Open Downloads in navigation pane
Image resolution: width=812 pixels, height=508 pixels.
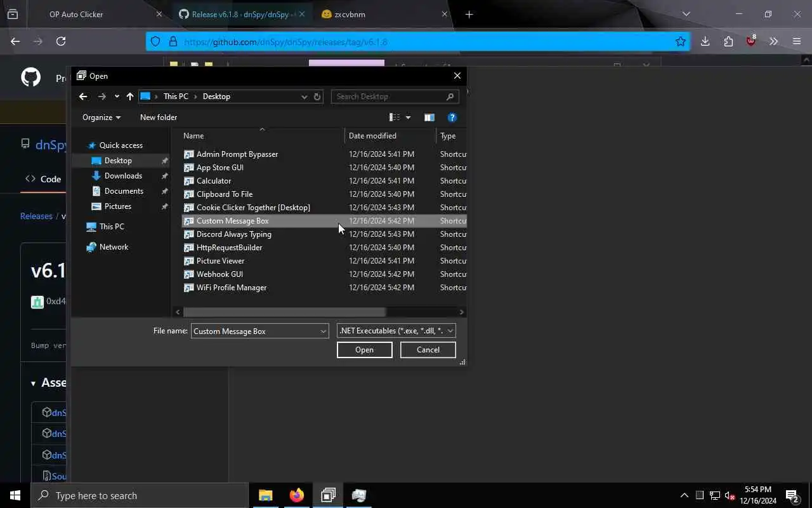tap(123, 176)
